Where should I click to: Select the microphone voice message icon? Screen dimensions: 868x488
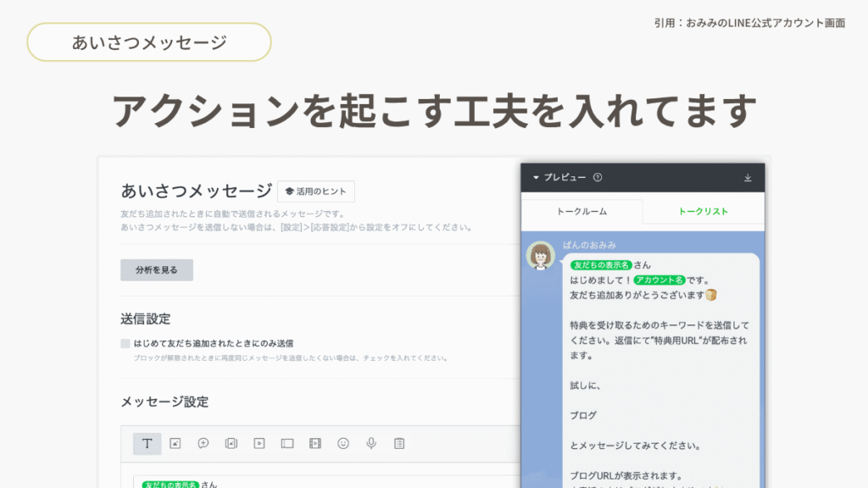pyautogui.click(x=371, y=443)
